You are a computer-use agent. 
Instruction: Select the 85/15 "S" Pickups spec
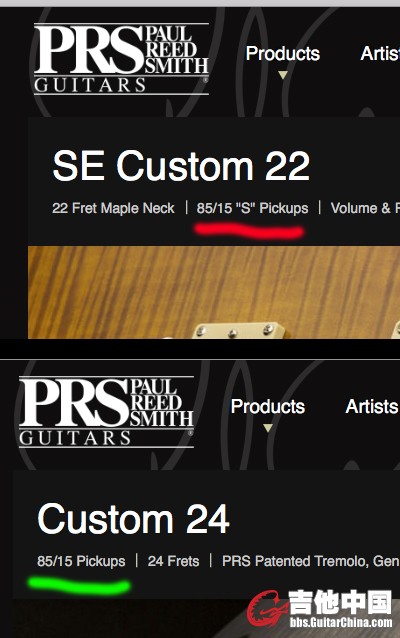point(252,208)
